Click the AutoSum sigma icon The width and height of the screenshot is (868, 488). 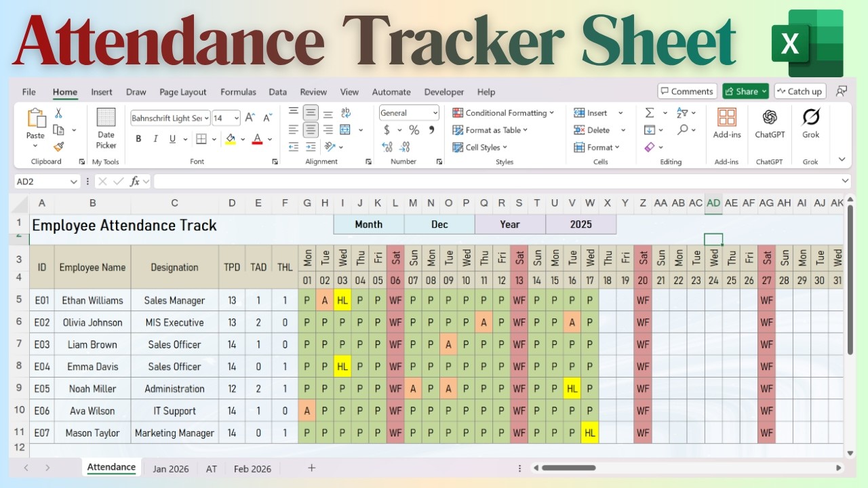pyautogui.click(x=650, y=113)
